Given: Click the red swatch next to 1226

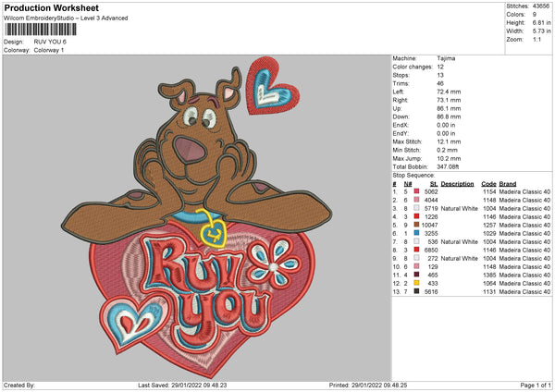Looking at the screenshot, I should click(416, 216).
